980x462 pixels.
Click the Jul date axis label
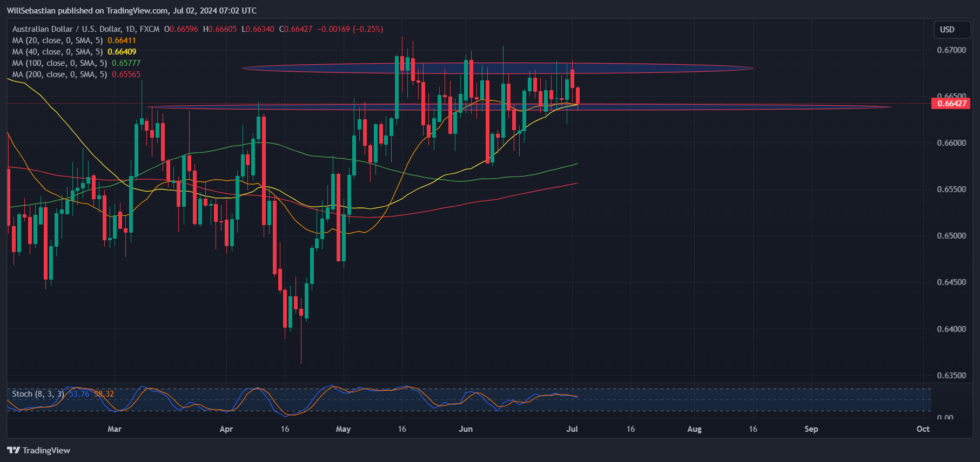572,429
